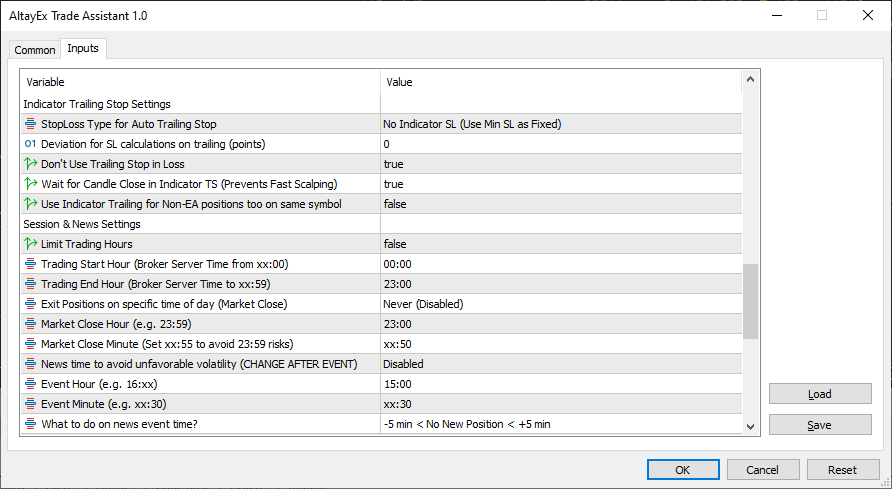Click enum icon beside Exit Positions on specific time
The width and height of the screenshot is (892, 489).
[31, 304]
